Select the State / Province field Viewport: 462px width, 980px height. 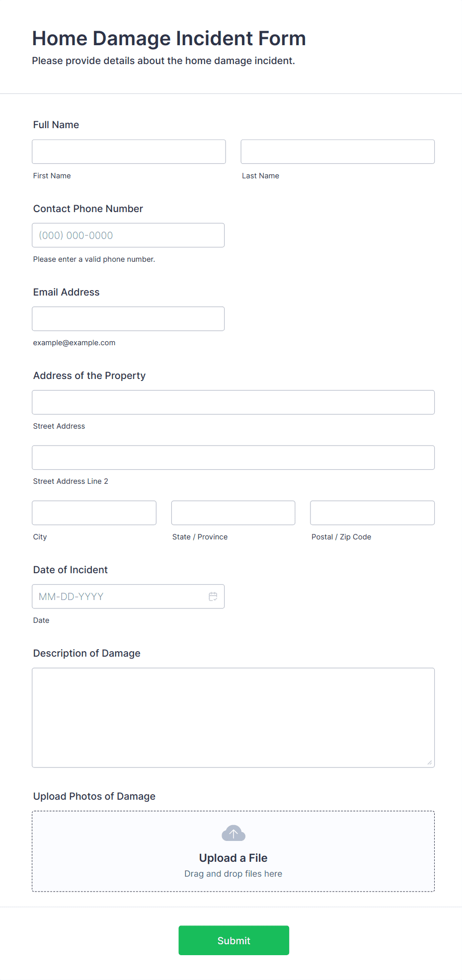pyautogui.click(x=233, y=513)
